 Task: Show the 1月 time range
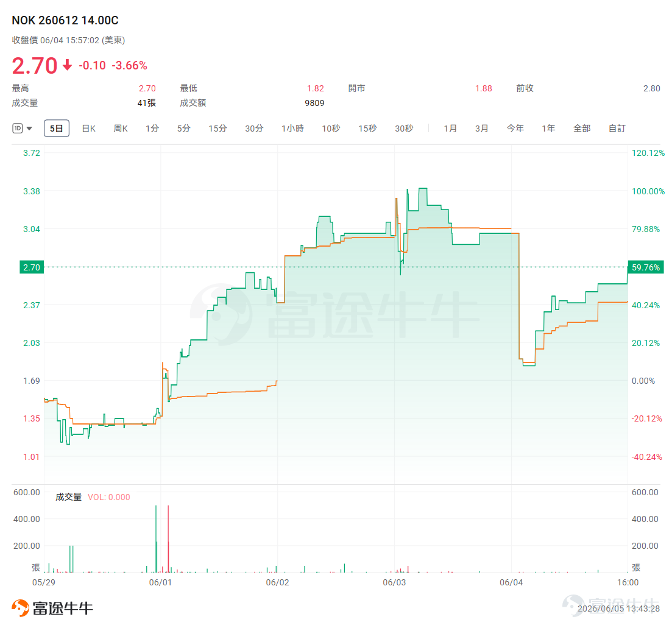[450, 129]
